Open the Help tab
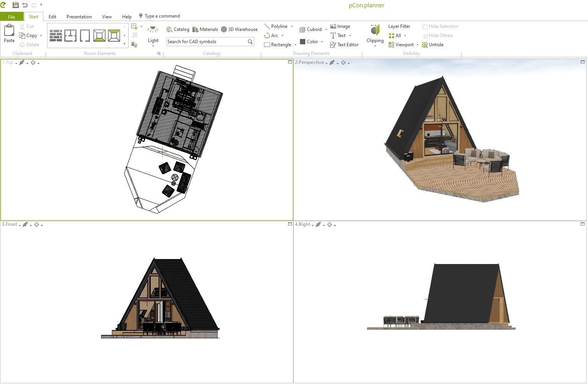 point(127,17)
